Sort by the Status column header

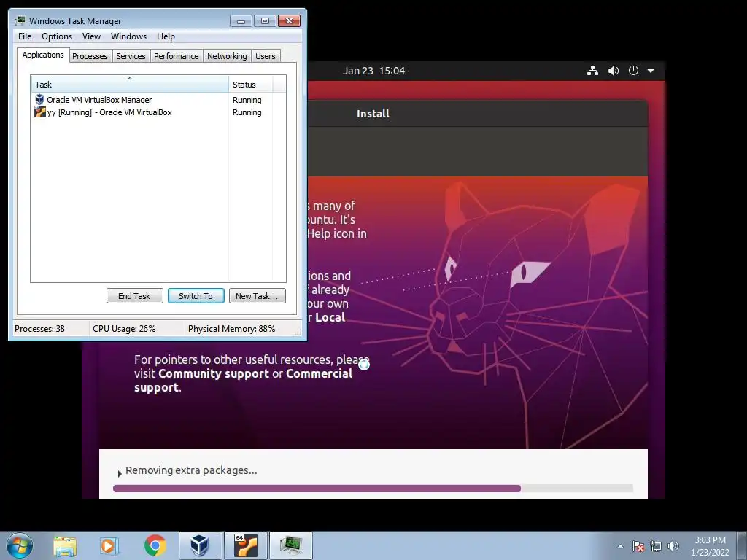point(251,85)
